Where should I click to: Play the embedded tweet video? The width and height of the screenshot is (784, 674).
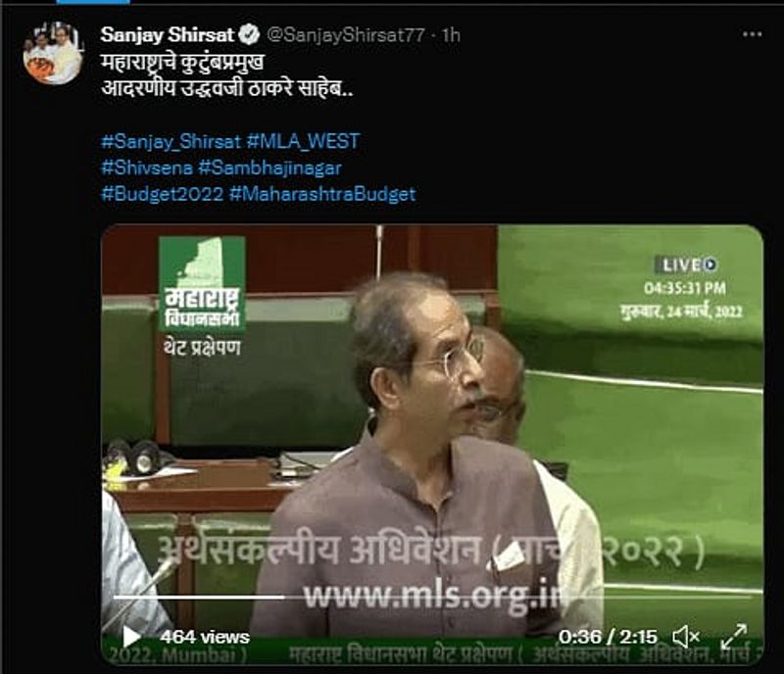click(131, 637)
